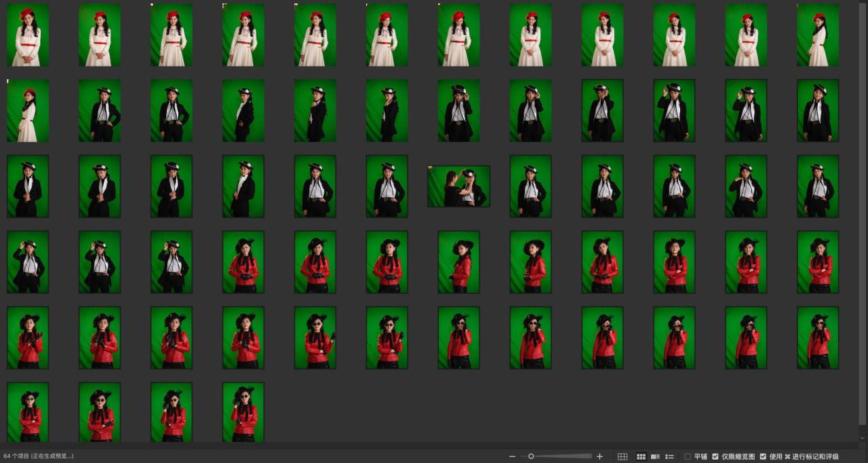Viewport: 868px width, 463px height.
Task: Switch to details view mode icon
Action: [655, 456]
